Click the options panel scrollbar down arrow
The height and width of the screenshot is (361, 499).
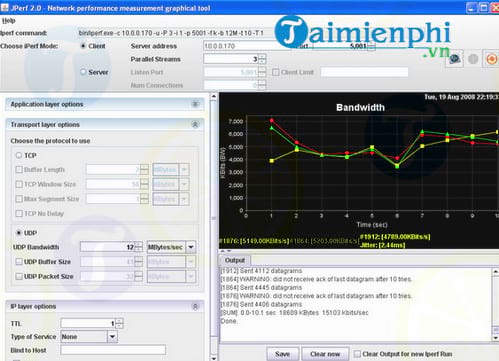[x=214, y=358]
